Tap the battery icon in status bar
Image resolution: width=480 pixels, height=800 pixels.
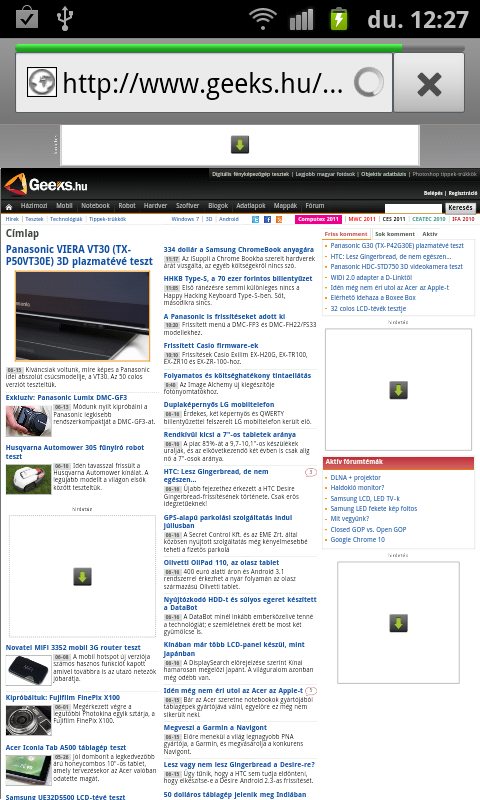339,18
